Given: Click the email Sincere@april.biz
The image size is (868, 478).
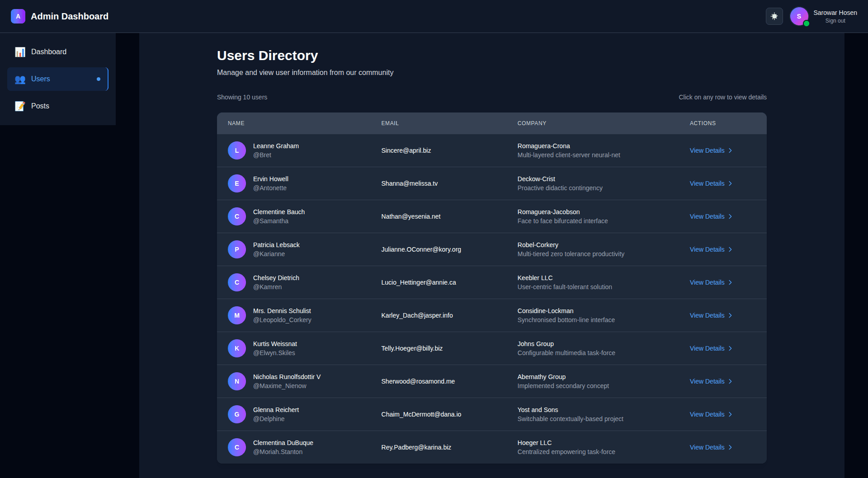Looking at the screenshot, I should pos(406,150).
